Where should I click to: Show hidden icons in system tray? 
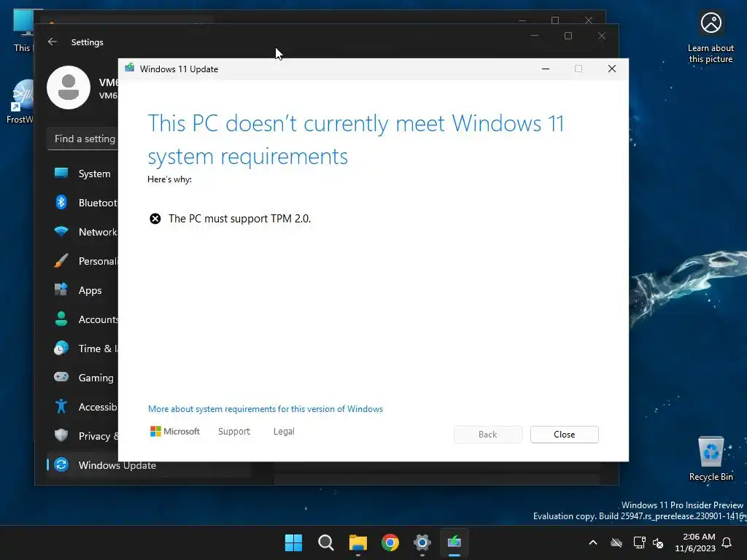(x=593, y=542)
